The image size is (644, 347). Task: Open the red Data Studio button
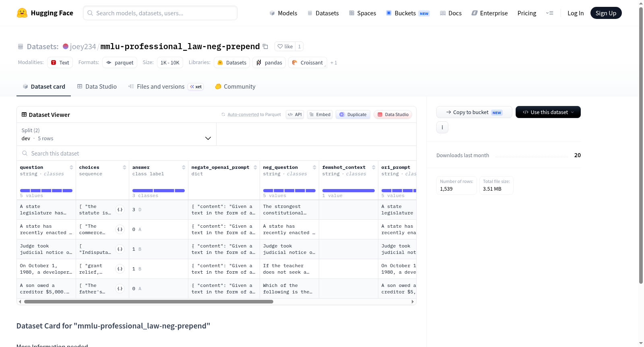[393, 114]
